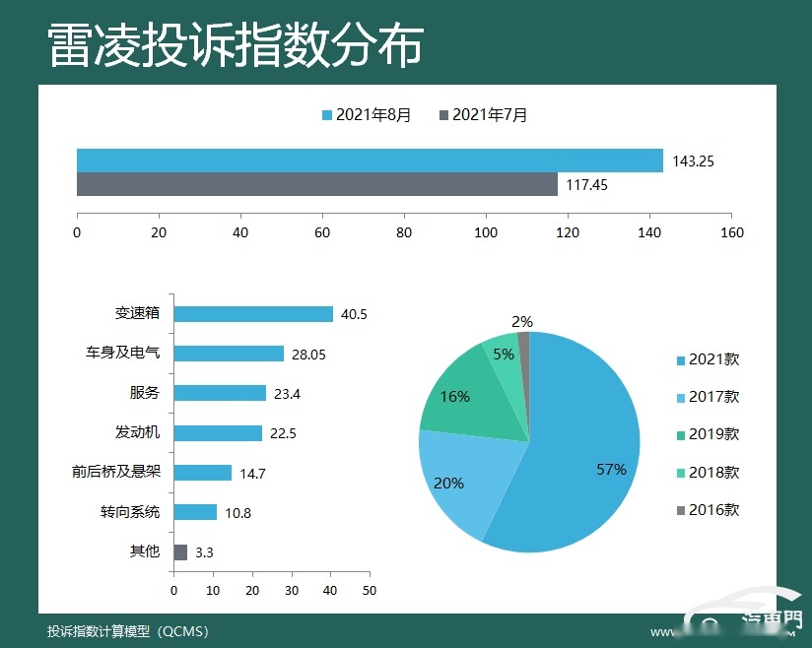Viewport: 812px width, 648px height.
Task: Click the 40.5 bar value
Action: pos(354,315)
